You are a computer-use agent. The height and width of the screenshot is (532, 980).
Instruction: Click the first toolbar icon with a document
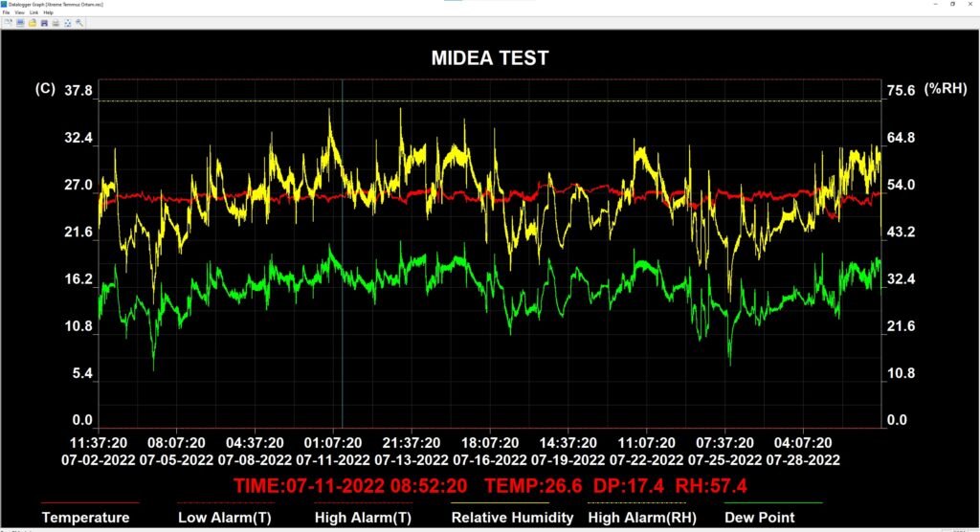[x=8, y=23]
